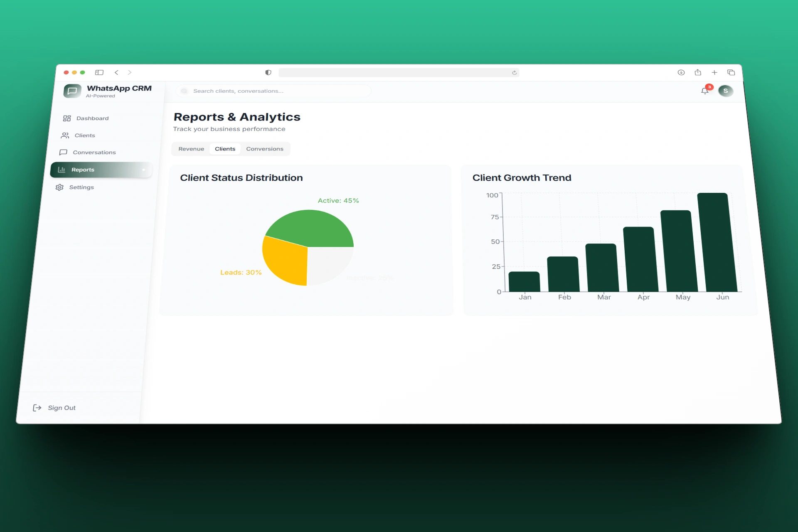The width and height of the screenshot is (798, 532).
Task: Click the notification badge showing 3
Action: point(709,87)
